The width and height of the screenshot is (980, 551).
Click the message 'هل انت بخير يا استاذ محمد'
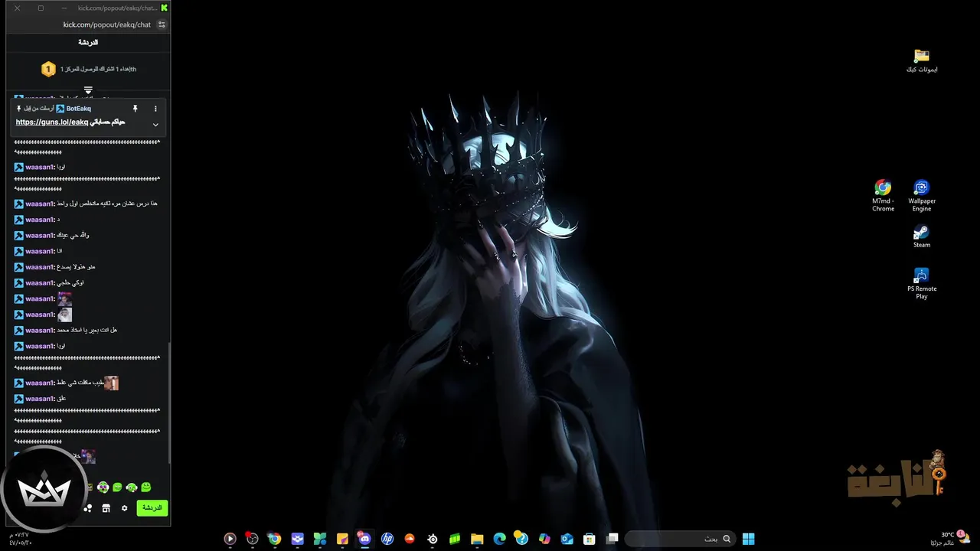[x=87, y=331]
